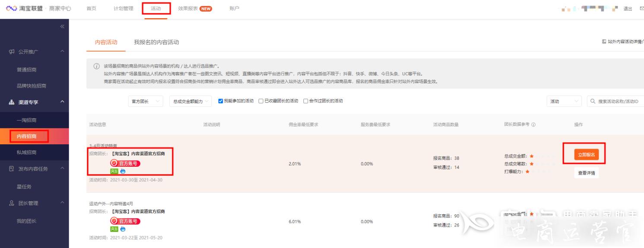Collapse the 渠道专享 sidebar section
Screen dimensions: 644x248
click(62, 102)
